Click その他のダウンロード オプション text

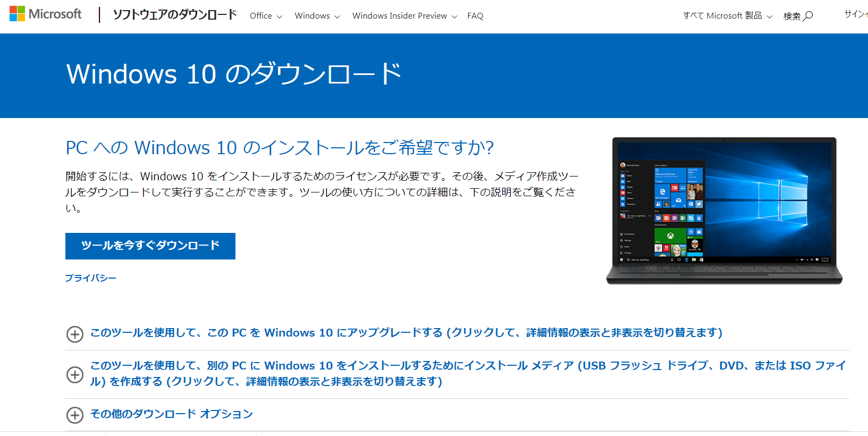tap(172, 414)
